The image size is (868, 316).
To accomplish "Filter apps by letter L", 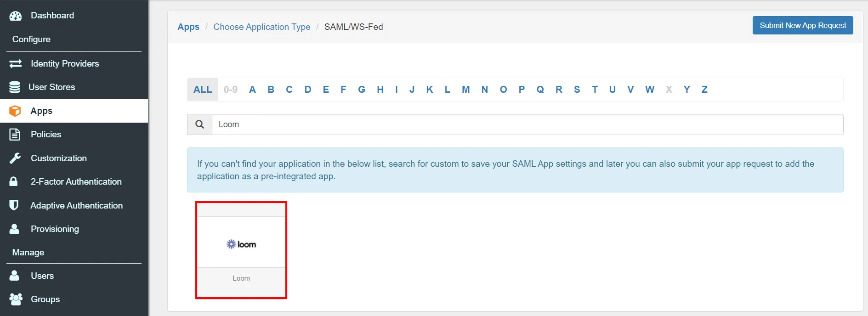I will [447, 90].
